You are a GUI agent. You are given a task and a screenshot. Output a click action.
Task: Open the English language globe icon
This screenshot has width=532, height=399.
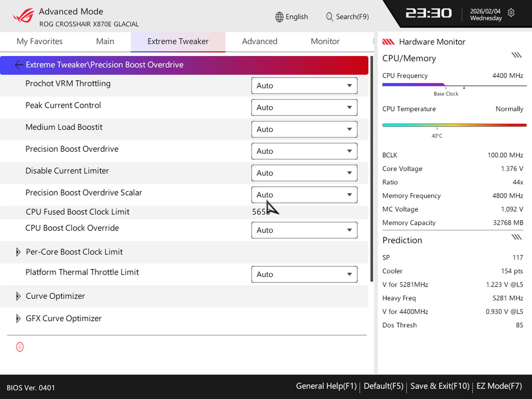coord(279,17)
